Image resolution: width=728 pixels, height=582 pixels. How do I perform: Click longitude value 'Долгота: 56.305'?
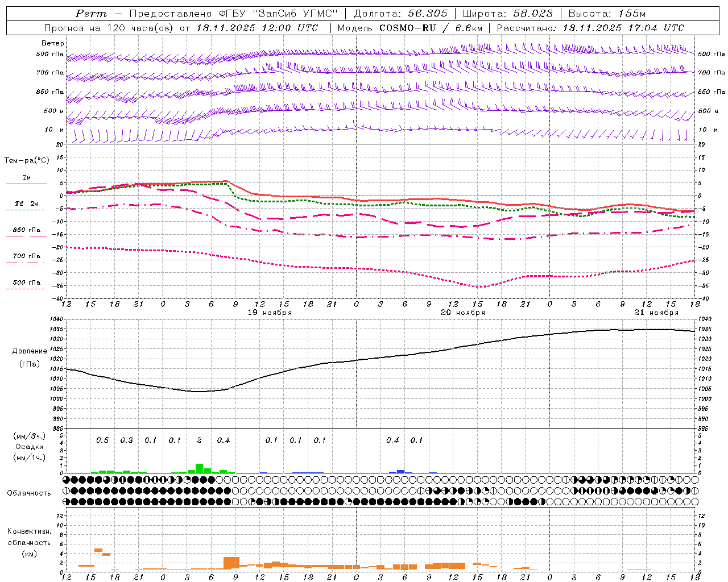(401, 14)
